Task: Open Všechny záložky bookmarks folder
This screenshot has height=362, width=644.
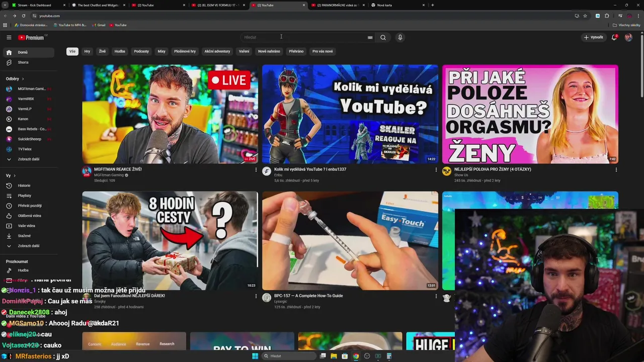Action: click(x=626, y=25)
